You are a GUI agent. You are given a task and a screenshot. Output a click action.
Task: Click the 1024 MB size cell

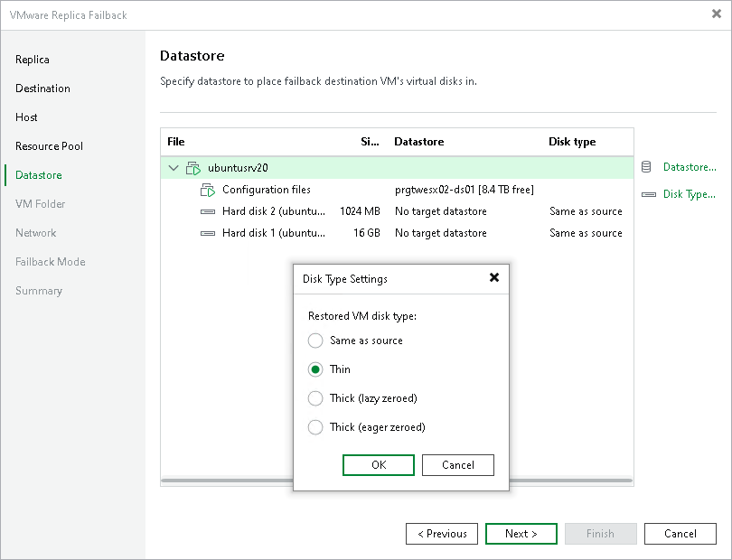click(360, 212)
